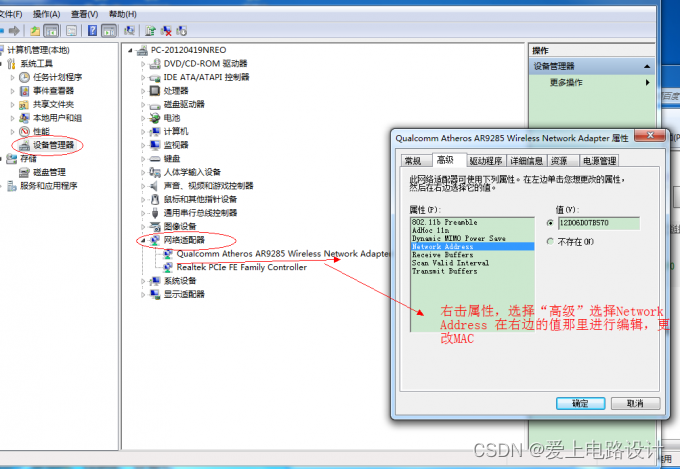
Task: Expand 更多操作 arrow in actions pane
Action: click(x=648, y=82)
